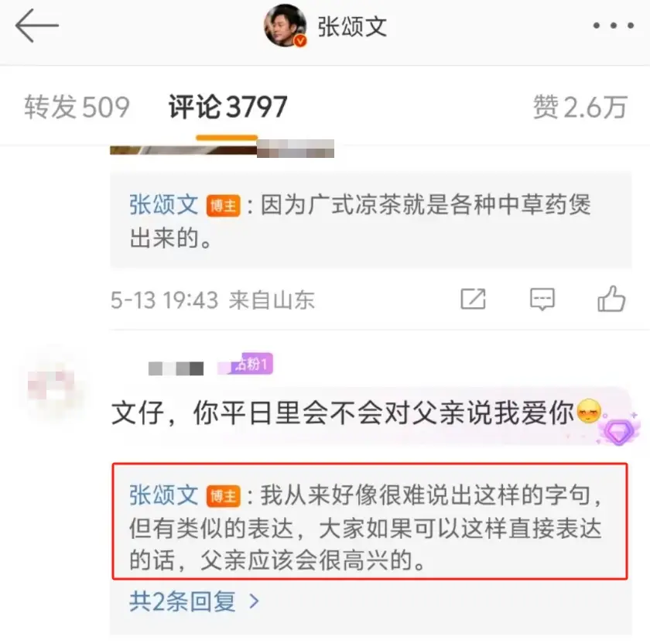Viewport: 650px width, 644px height.
Task: Tap the verified V badge on avatar
Action: point(300,41)
